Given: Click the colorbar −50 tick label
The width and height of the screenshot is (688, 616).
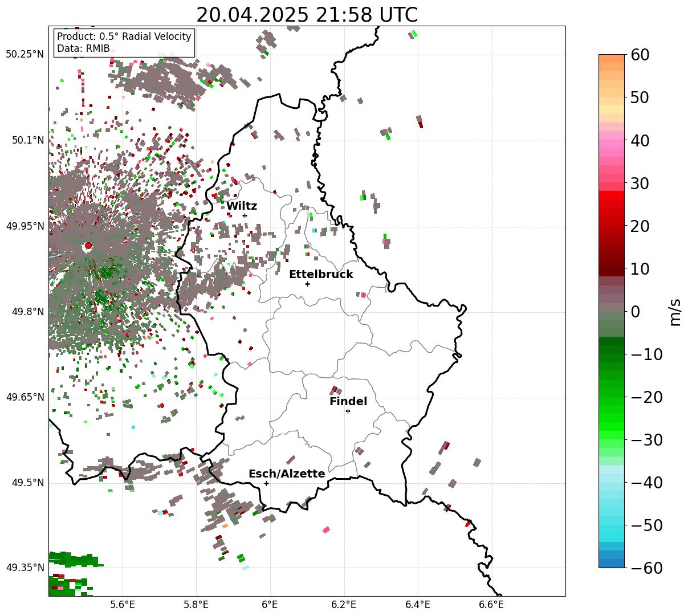Looking at the screenshot, I should click(x=647, y=525).
